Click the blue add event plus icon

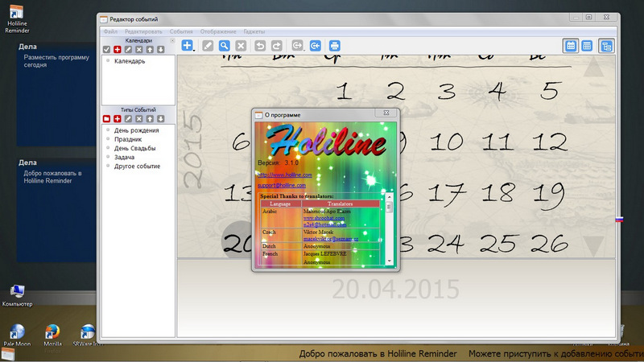coord(187,46)
